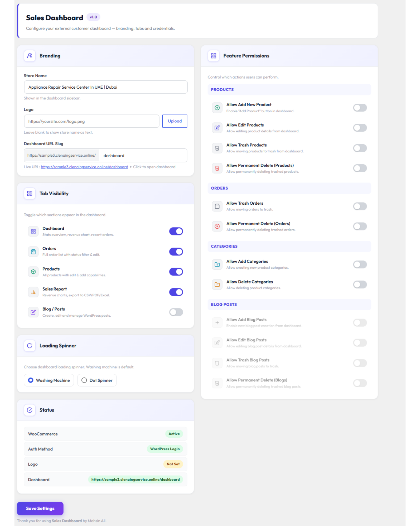The image size is (420, 526).
Task: Click the Permanent Delete (Orders) red X icon
Action: point(217,227)
